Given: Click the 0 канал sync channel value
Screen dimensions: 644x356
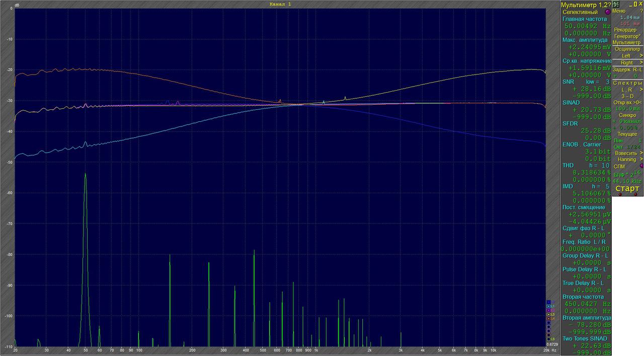Looking at the screenshot, I should [x=627, y=121].
